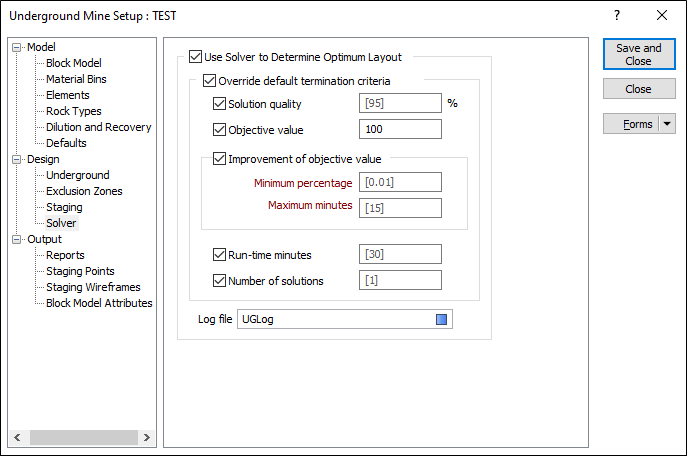Collapse the Output tree node

tap(17, 239)
